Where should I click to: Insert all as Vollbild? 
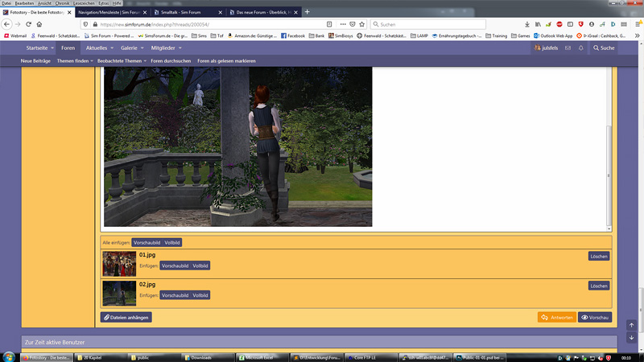coord(172,243)
